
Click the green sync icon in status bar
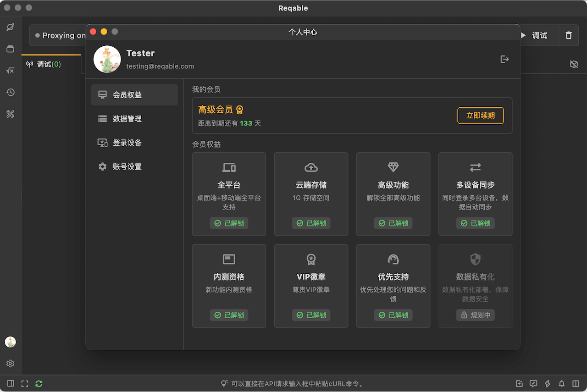[x=39, y=383]
